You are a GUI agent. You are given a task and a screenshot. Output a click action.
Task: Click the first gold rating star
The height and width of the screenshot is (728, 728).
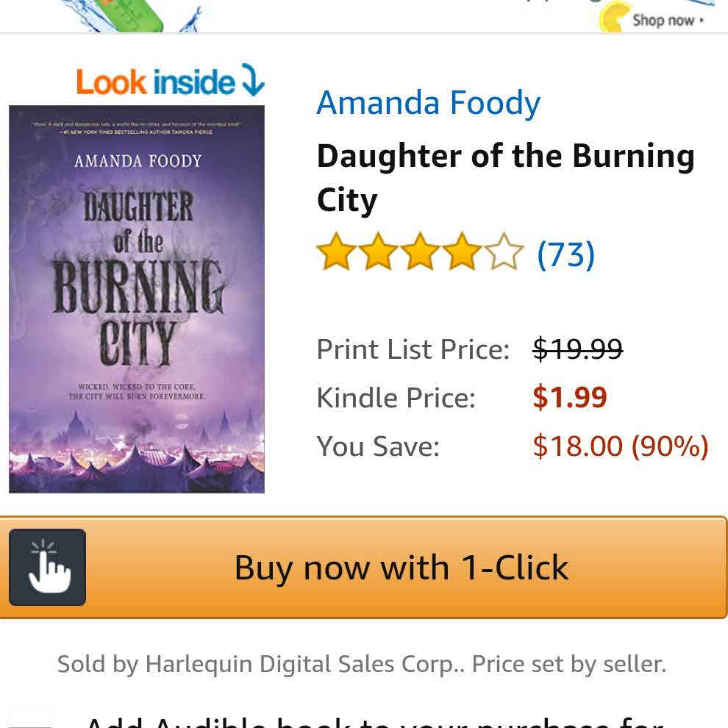pyautogui.click(x=336, y=252)
